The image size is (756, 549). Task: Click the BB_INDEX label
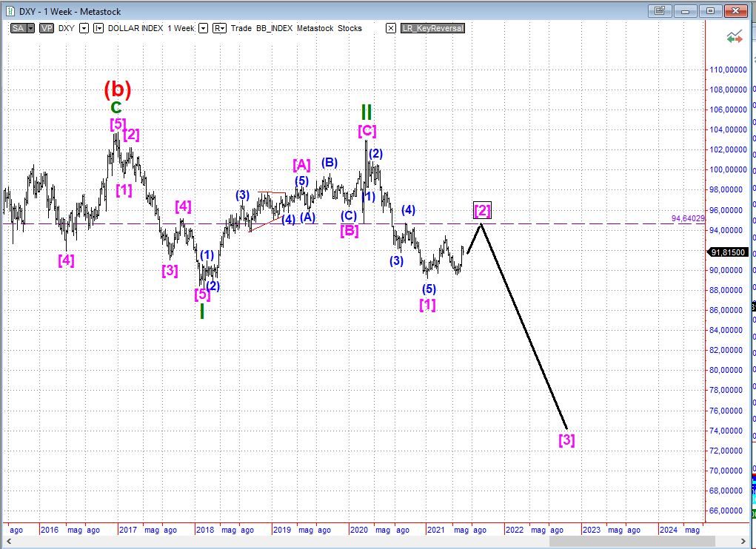point(277,28)
